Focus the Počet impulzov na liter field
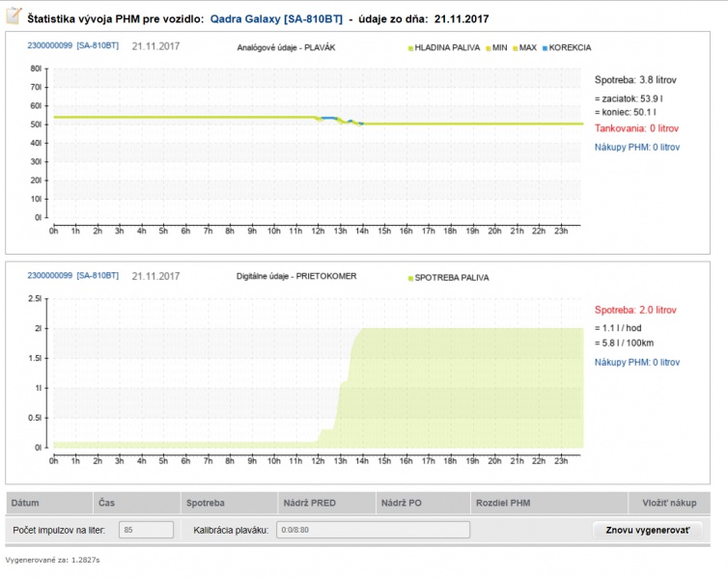Viewport: 728px width, 578px height. (146, 530)
